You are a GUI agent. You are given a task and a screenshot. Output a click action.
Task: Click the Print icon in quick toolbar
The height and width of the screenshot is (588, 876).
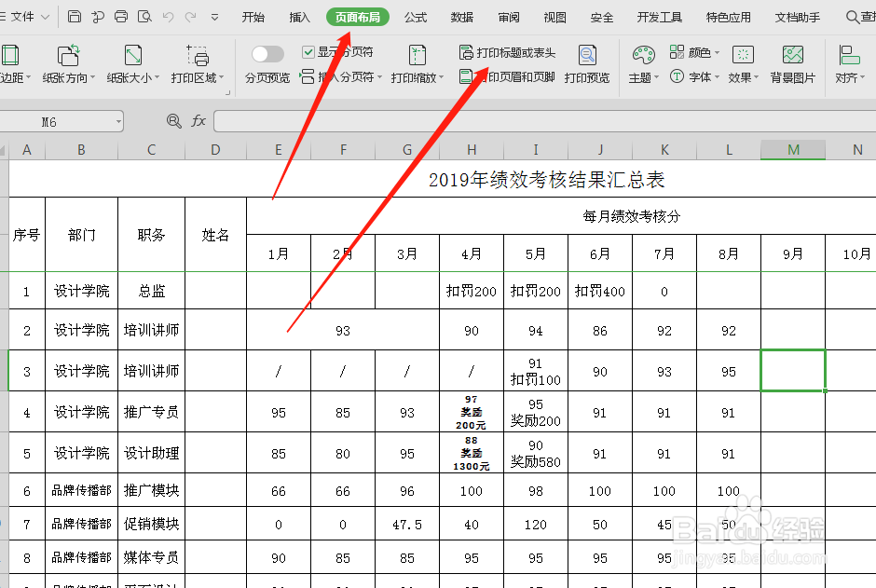pos(120,17)
